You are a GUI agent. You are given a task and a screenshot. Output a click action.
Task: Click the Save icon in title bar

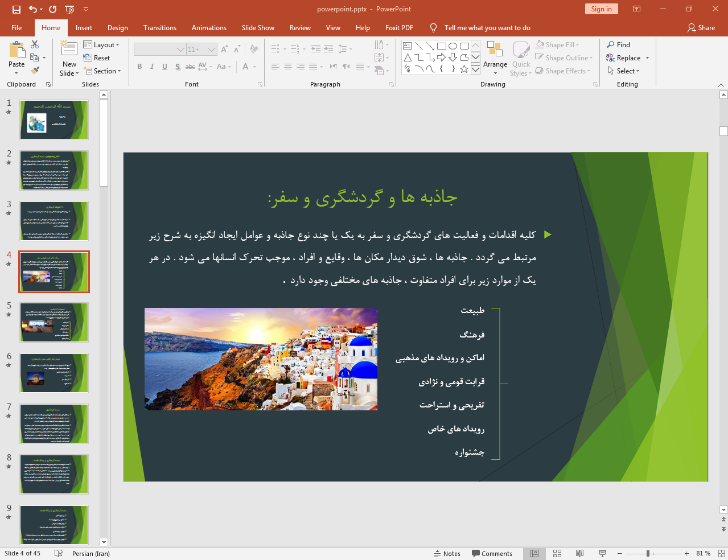point(16,9)
